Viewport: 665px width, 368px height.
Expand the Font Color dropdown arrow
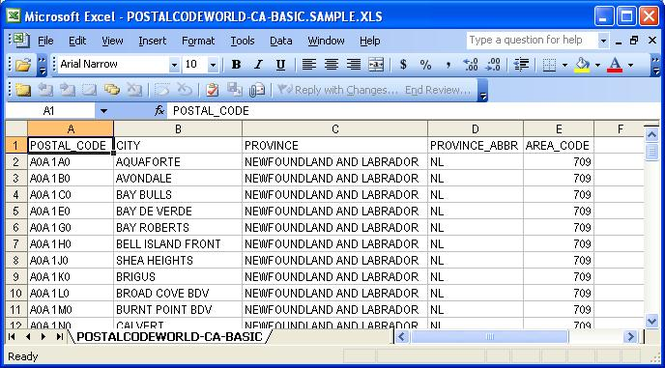click(x=630, y=65)
